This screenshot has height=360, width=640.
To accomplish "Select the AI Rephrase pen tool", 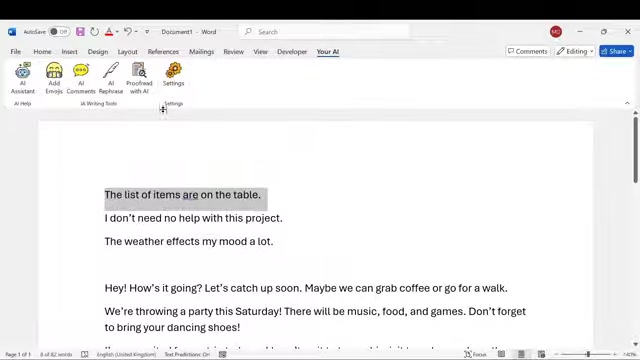I will tap(111, 78).
